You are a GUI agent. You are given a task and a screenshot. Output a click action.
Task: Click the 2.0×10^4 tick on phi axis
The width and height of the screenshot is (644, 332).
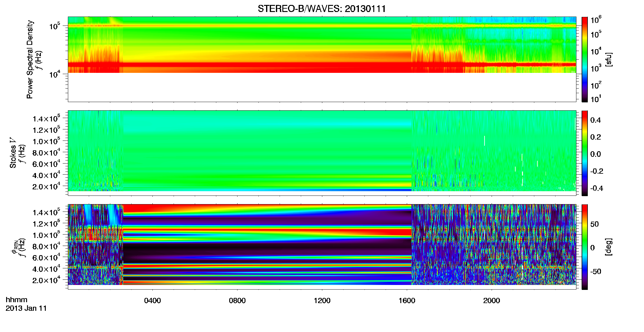point(46,280)
